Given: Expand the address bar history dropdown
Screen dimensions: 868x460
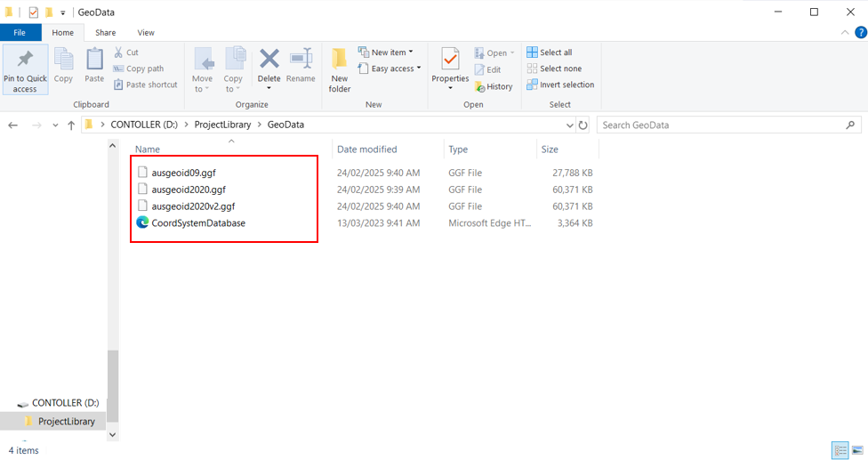Looking at the screenshot, I should (569, 125).
